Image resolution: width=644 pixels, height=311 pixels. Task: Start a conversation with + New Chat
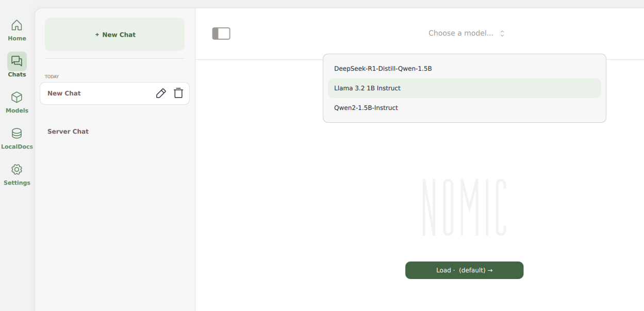[x=114, y=35]
